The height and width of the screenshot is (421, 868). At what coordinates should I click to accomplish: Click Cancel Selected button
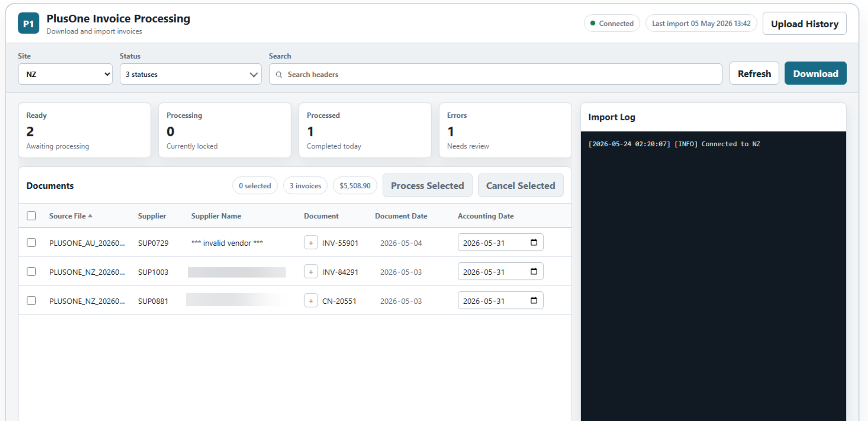point(521,186)
